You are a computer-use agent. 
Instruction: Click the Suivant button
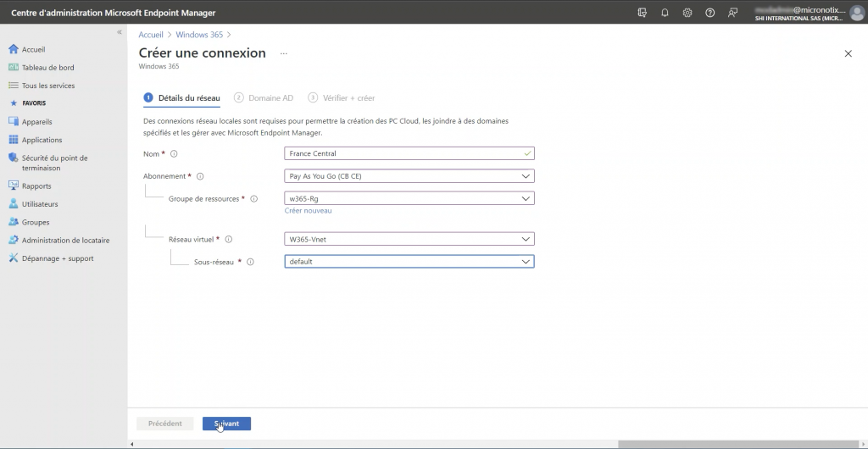click(226, 424)
